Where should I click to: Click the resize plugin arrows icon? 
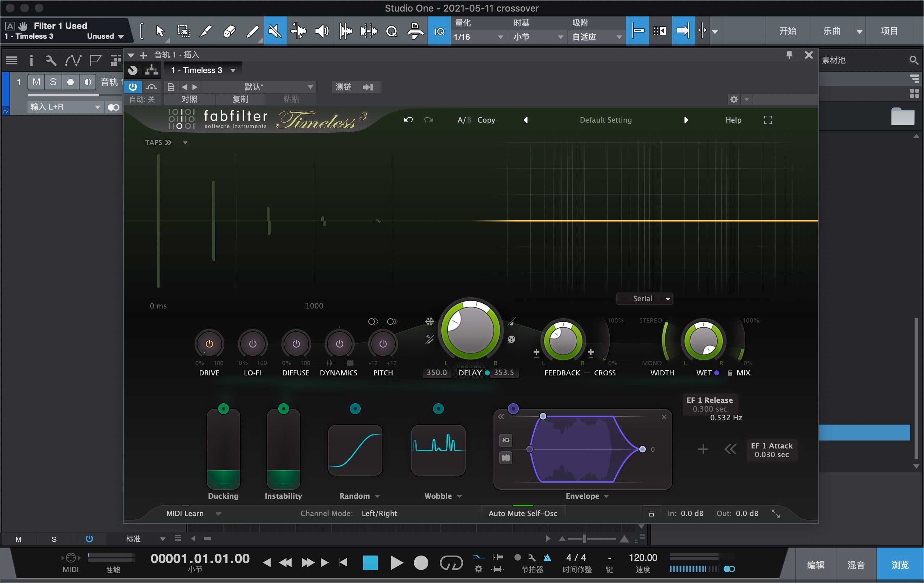(x=776, y=513)
